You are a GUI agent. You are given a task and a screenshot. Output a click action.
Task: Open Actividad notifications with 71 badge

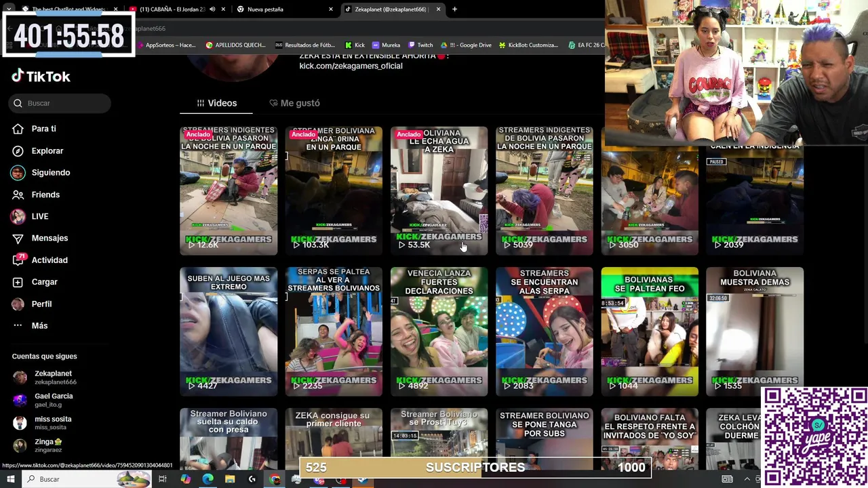point(50,260)
